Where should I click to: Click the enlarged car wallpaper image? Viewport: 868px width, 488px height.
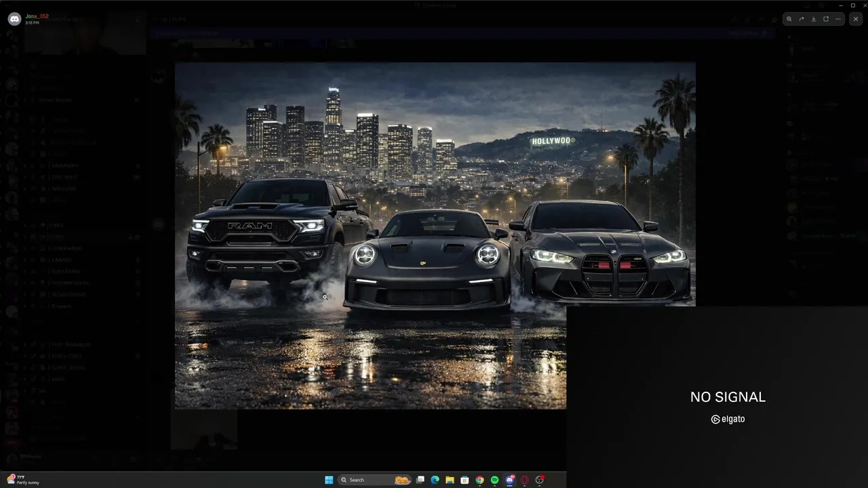click(x=435, y=235)
